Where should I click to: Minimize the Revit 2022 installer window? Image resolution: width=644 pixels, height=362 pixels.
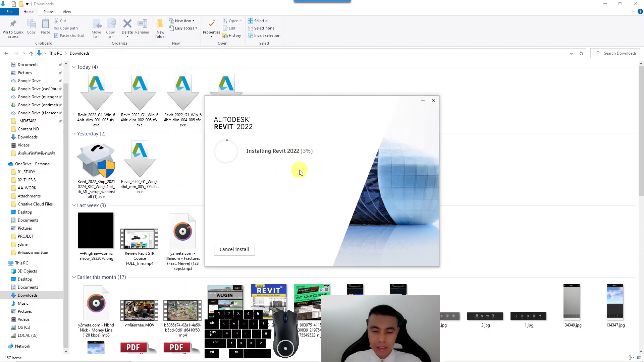[x=423, y=101]
